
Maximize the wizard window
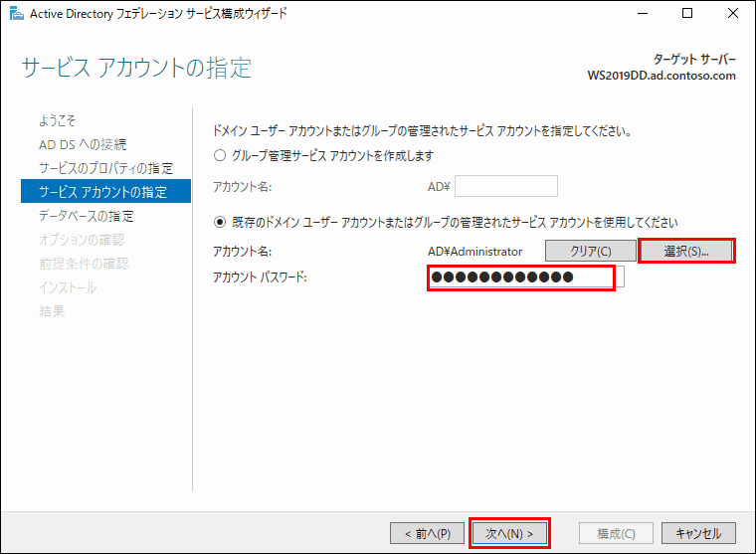pyautogui.click(x=687, y=14)
